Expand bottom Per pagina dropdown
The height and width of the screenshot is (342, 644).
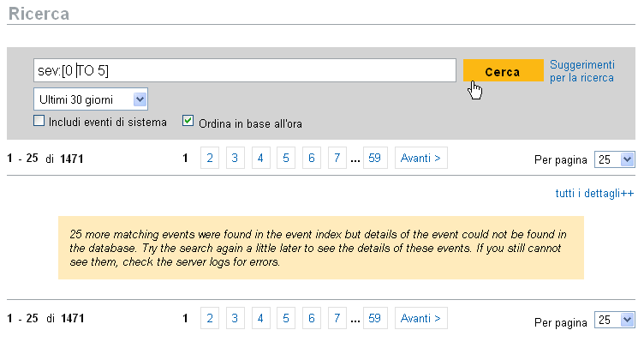tap(614, 320)
